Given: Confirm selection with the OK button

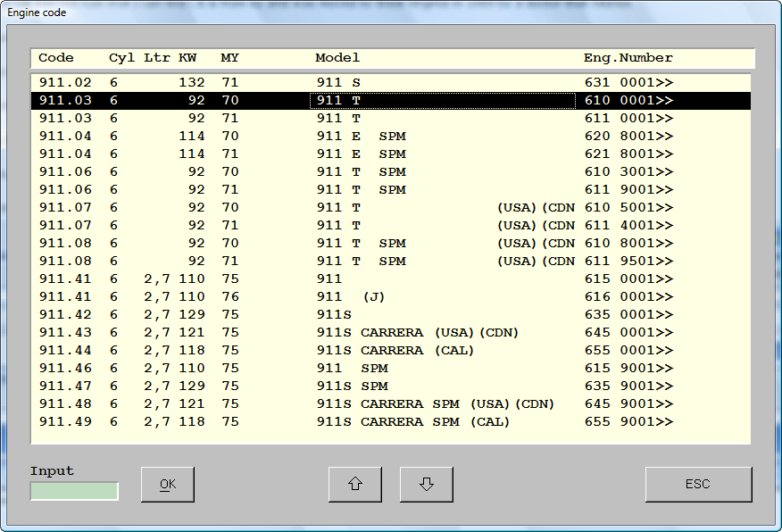Looking at the screenshot, I should coord(168,484).
